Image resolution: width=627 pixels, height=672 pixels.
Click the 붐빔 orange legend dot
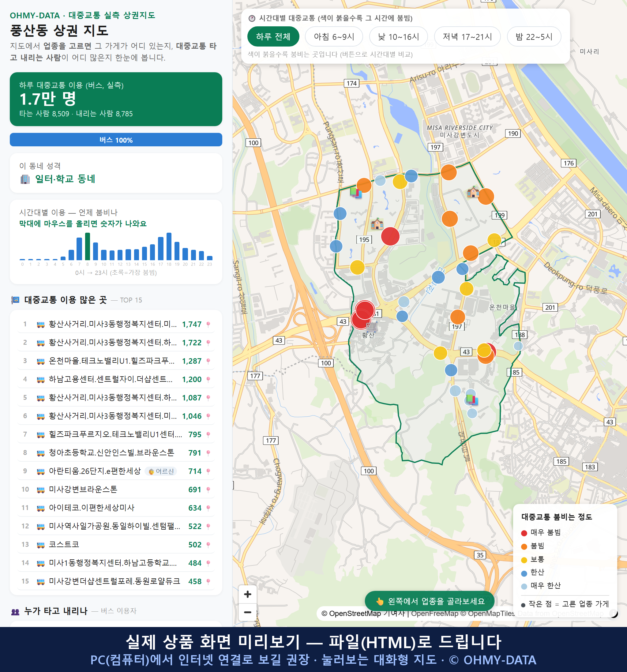[x=524, y=546]
